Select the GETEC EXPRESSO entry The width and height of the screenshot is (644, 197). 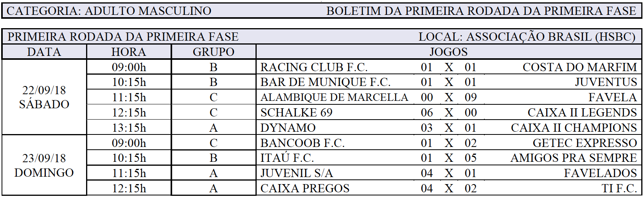[585, 143]
